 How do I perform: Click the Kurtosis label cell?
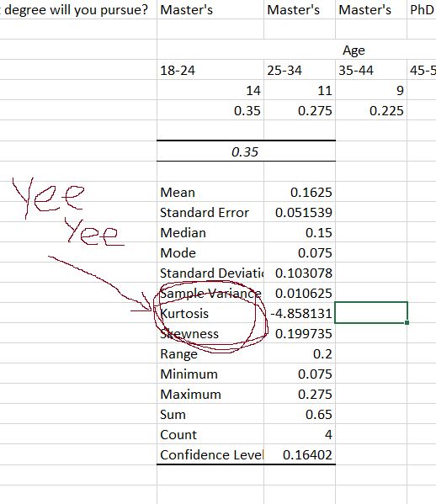(210, 313)
